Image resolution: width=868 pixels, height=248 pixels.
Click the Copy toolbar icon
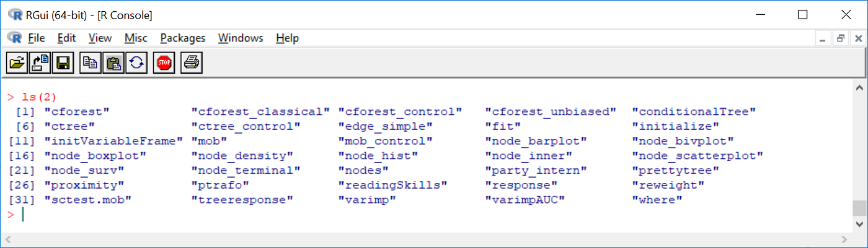[91, 62]
